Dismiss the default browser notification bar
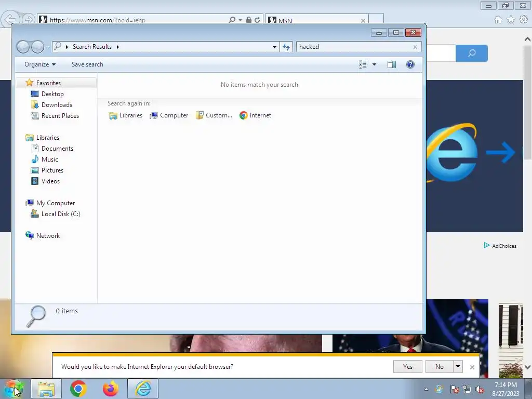Image resolution: width=532 pixels, height=399 pixels. click(x=472, y=367)
